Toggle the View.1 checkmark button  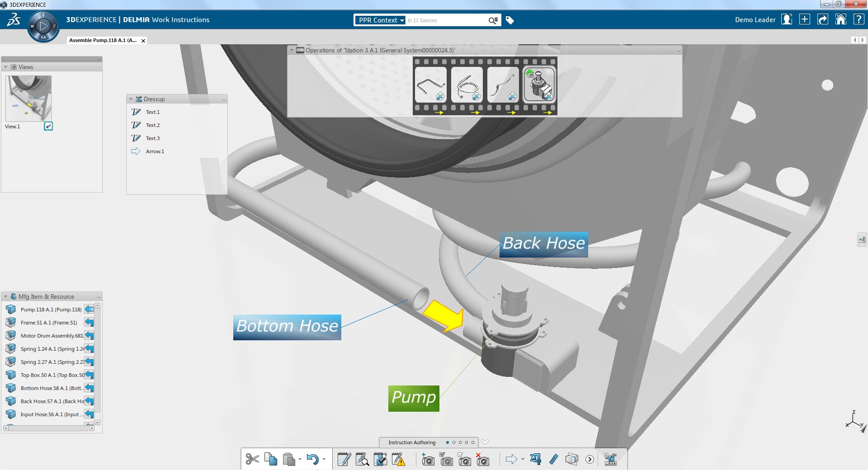point(48,126)
